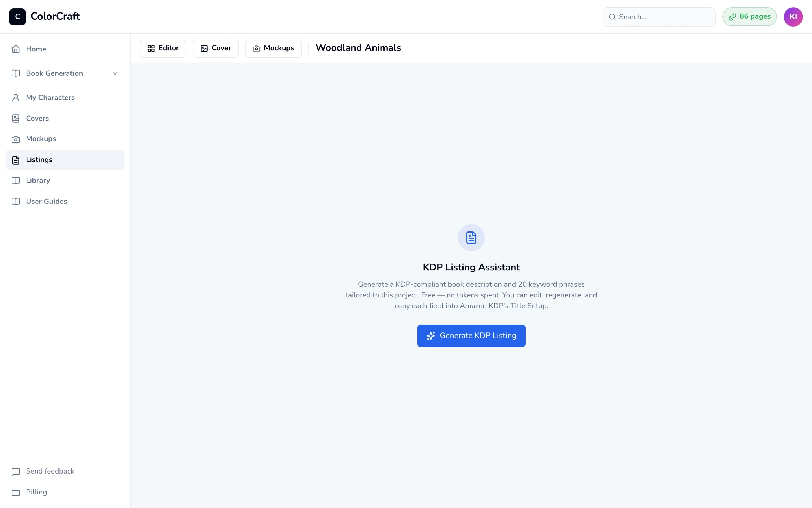Click the Home label in the sidebar

tap(36, 49)
